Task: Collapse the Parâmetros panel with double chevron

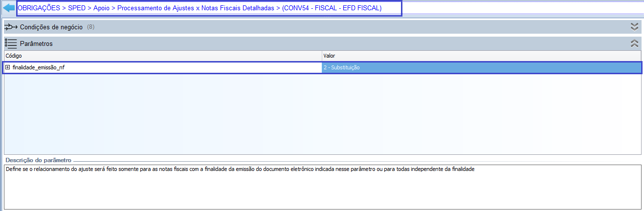Action: (x=634, y=43)
